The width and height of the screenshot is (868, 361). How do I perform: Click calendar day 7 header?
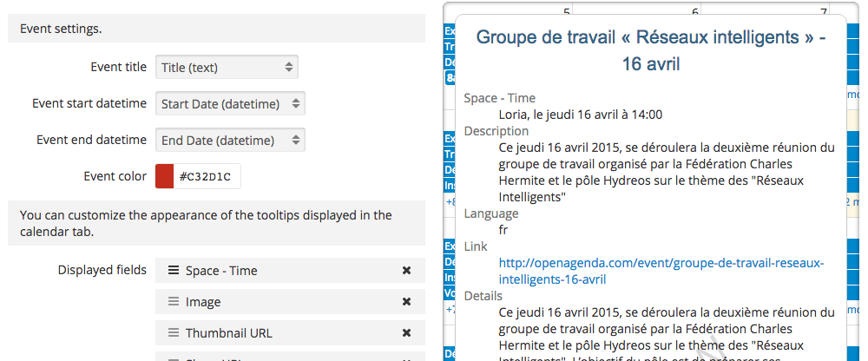click(x=823, y=11)
